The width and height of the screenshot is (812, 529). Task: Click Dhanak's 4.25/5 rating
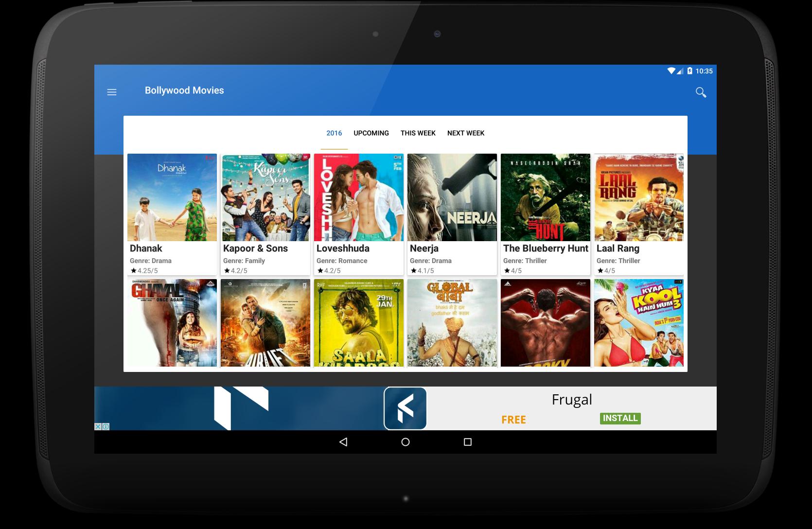[144, 271]
